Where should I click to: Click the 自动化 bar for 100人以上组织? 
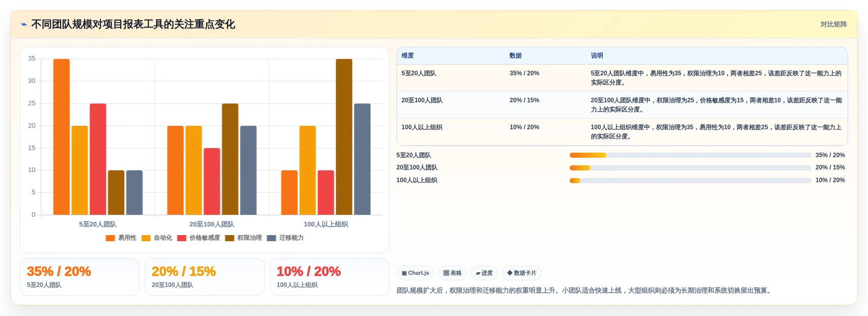[307, 170]
